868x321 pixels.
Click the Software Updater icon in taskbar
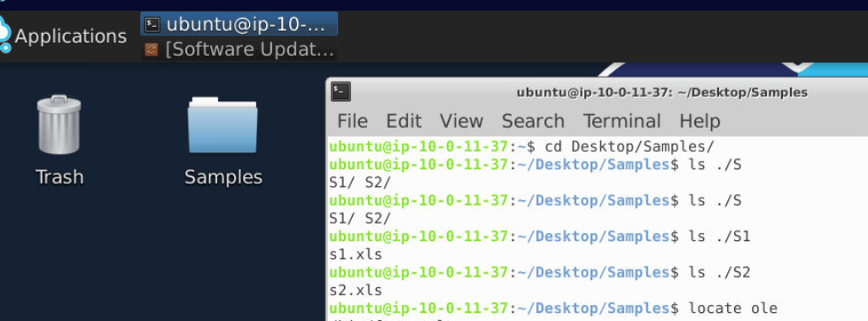(151, 50)
